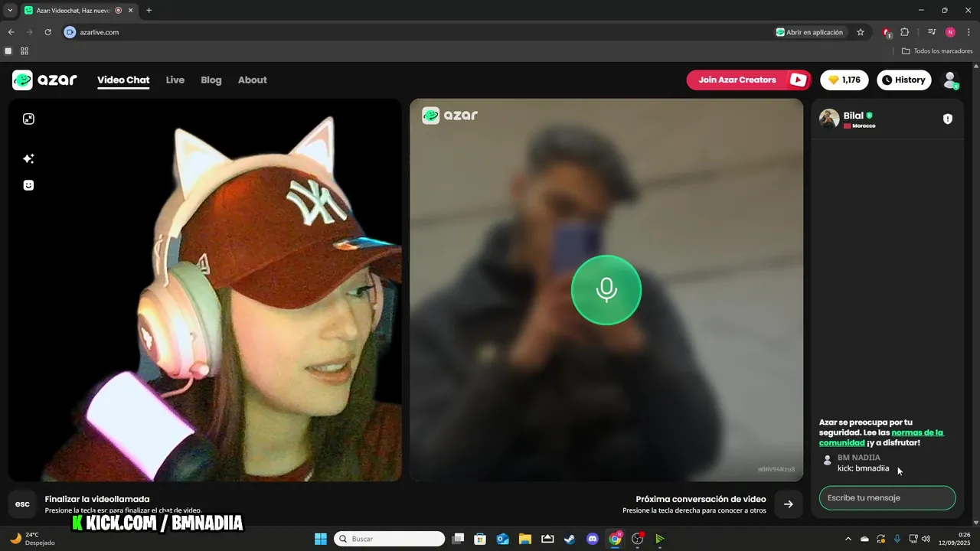View site information icon in address bar
Image resolution: width=980 pixels, height=551 pixels.
coord(70,32)
